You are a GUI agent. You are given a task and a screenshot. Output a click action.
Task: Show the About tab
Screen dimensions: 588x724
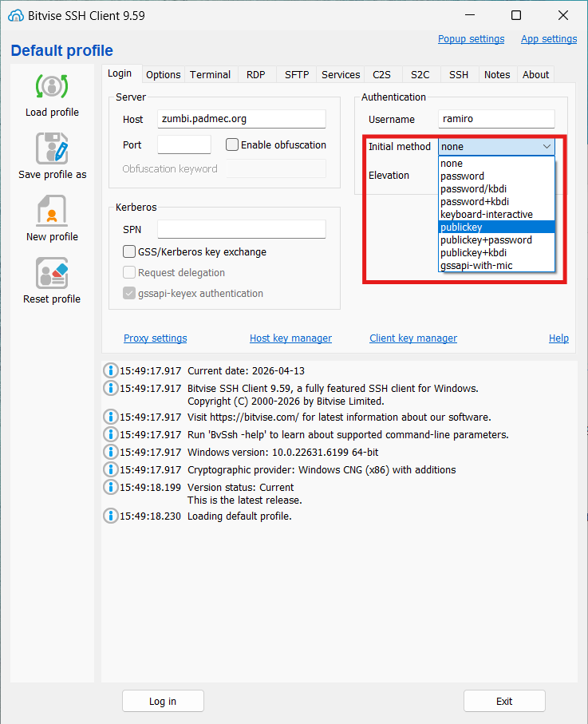[x=535, y=75]
